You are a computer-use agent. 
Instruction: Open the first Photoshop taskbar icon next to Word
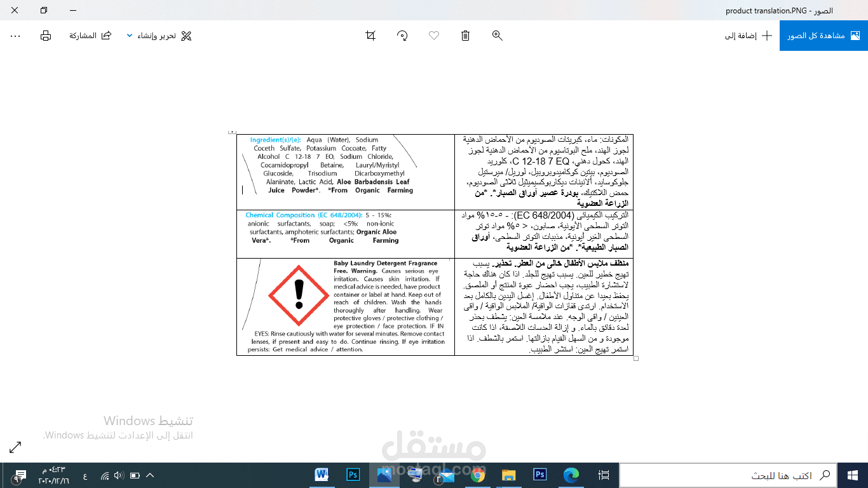pyautogui.click(x=353, y=475)
